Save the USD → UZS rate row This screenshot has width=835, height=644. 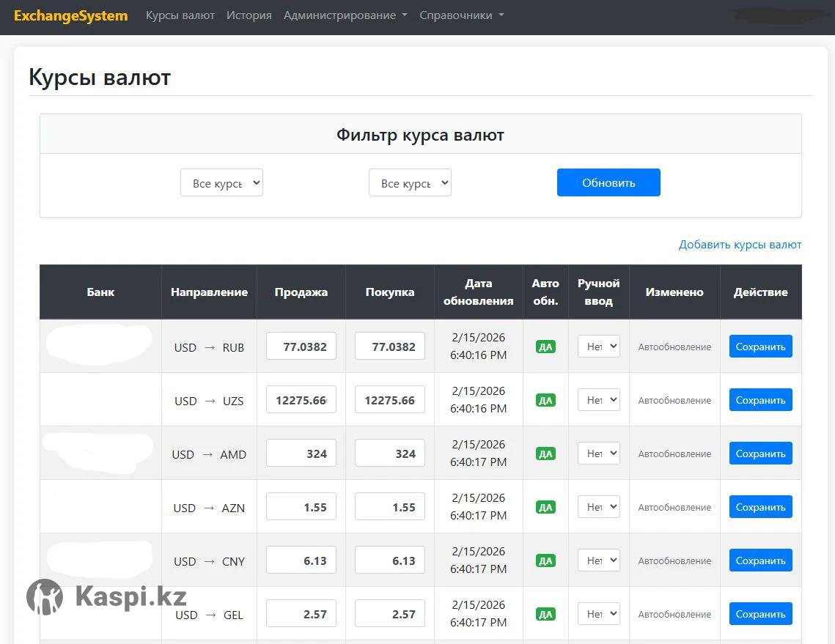[x=760, y=400]
